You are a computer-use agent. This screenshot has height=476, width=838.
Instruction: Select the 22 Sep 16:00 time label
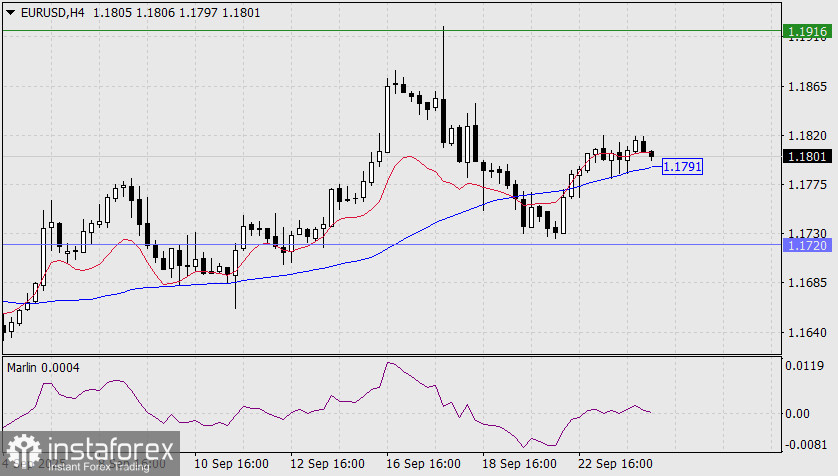click(615, 464)
